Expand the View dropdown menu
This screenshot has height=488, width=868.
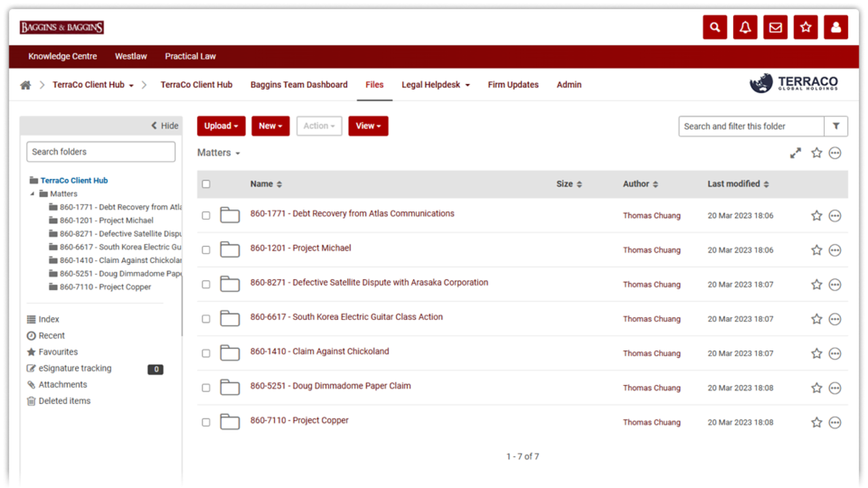368,126
